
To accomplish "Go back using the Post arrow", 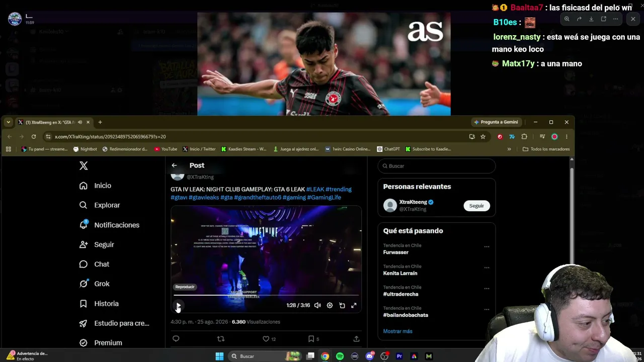I will 174,165.
